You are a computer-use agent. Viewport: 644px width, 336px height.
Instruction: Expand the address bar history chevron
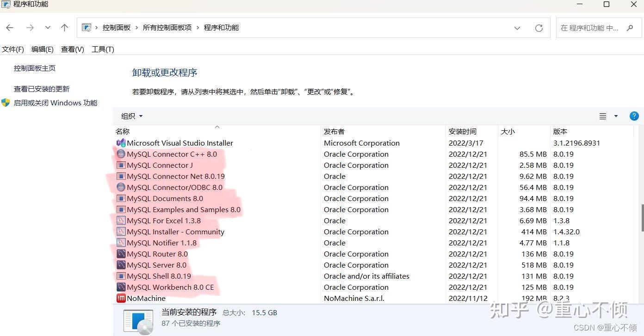click(517, 28)
